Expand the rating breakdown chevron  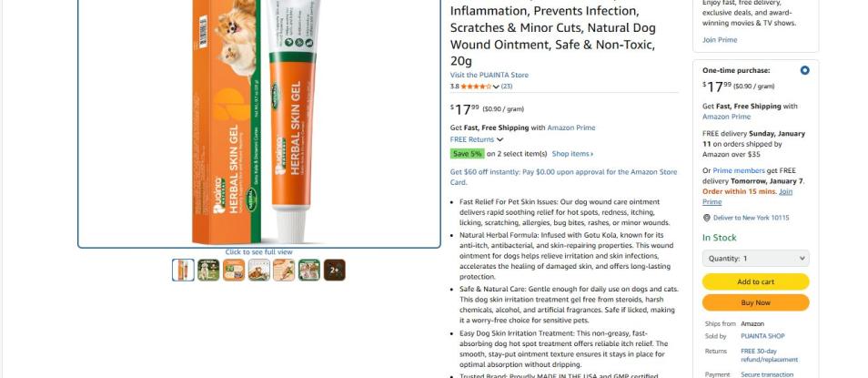(496, 87)
